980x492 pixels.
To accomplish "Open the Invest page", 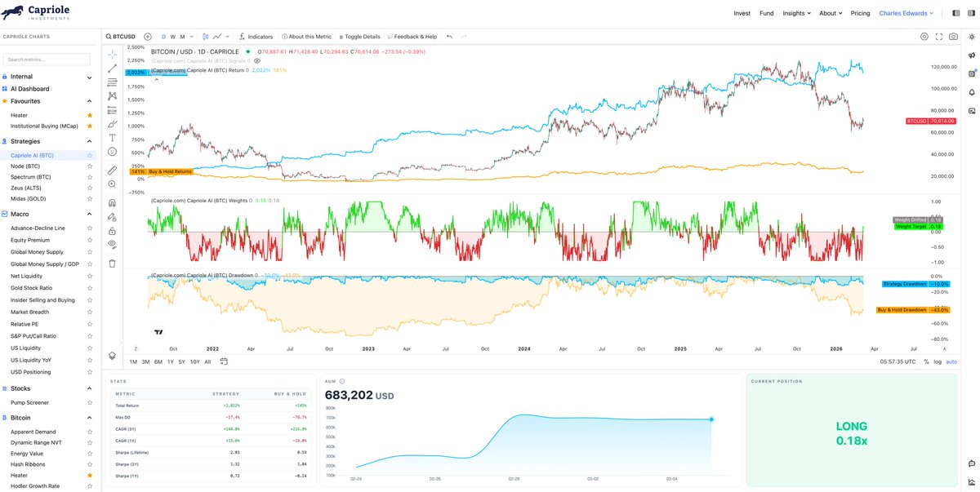I will click(x=742, y=13).
